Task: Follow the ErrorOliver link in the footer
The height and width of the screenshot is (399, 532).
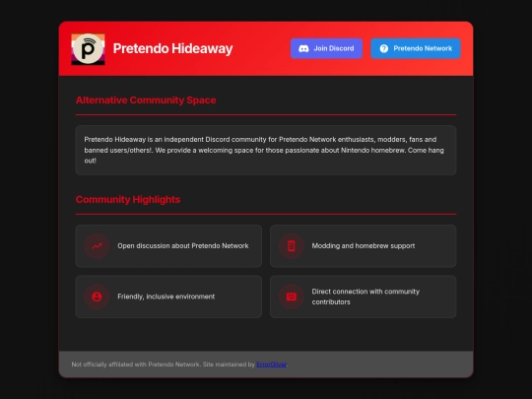Action: tap(272, 365)
